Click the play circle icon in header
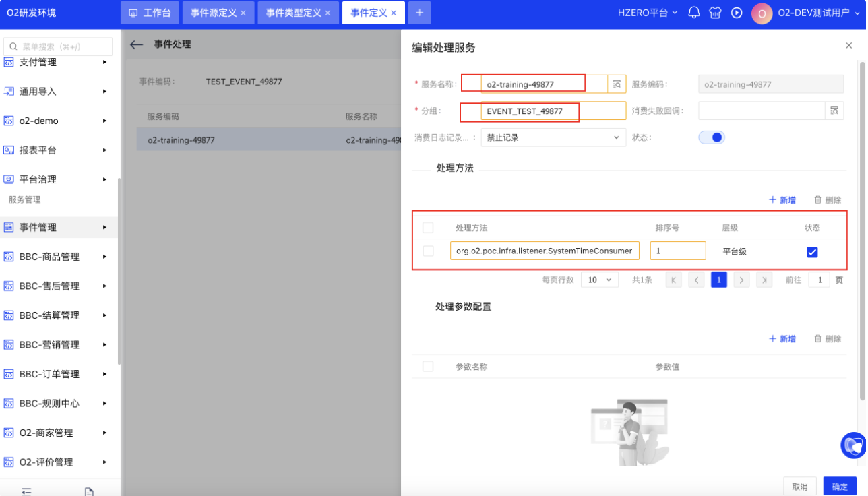This screenshot has height=496, width=868. point(737,13)
